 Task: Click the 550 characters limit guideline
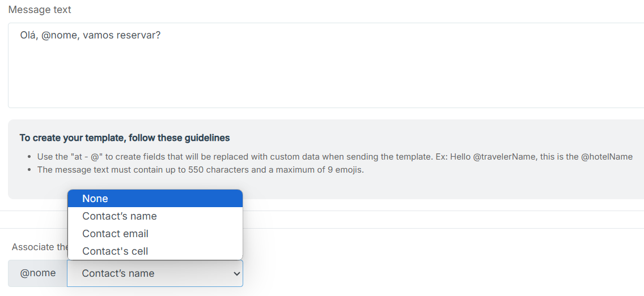(201, 170)
